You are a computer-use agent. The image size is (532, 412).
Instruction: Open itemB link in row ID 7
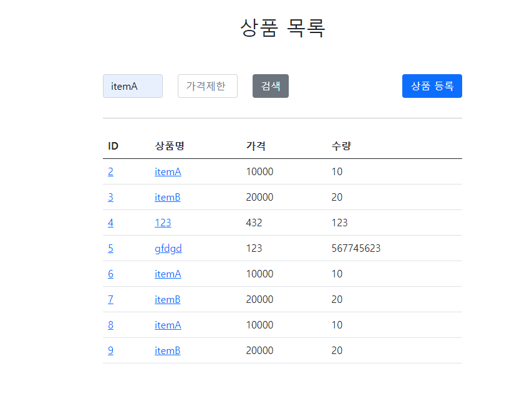tap(168, 299)
